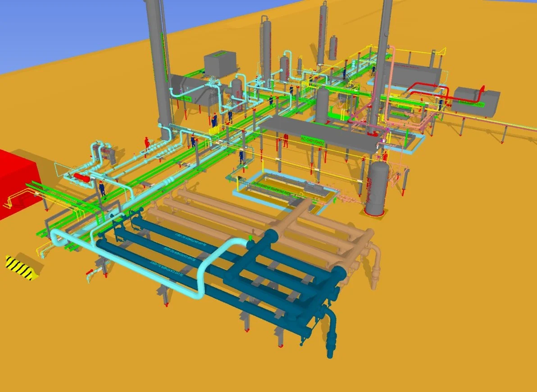Viewport: 537px width, 392px height.
Task: Select the green AC-0401/0402 equipment label
Action: (312, 141)
